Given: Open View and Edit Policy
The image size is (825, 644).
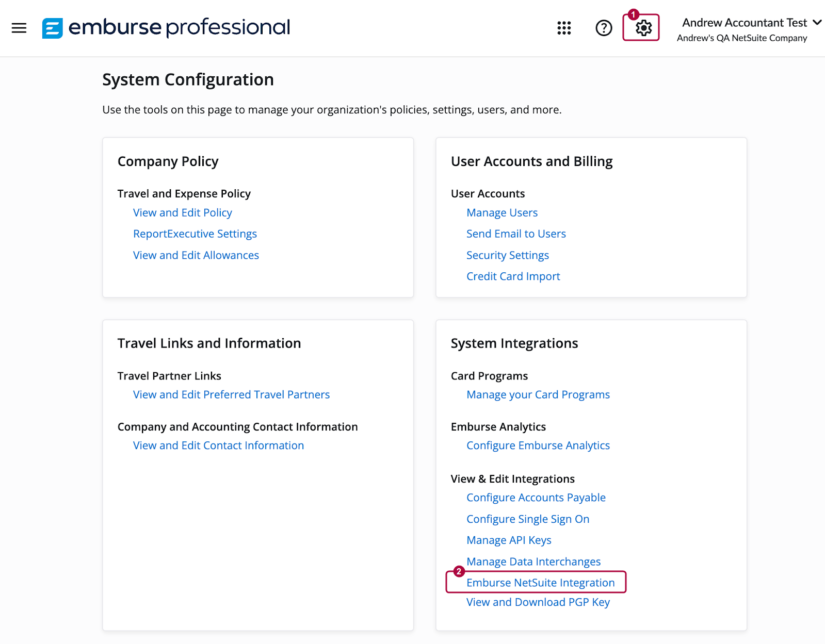Looking at the screenshot, I should coord(183,212).
